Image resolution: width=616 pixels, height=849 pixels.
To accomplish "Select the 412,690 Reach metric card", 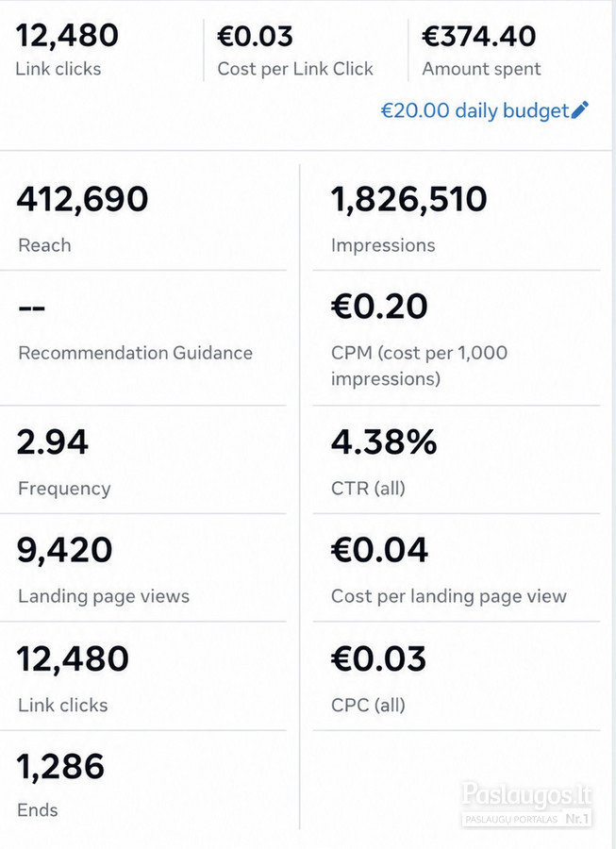I will click(x=143, y=218).
